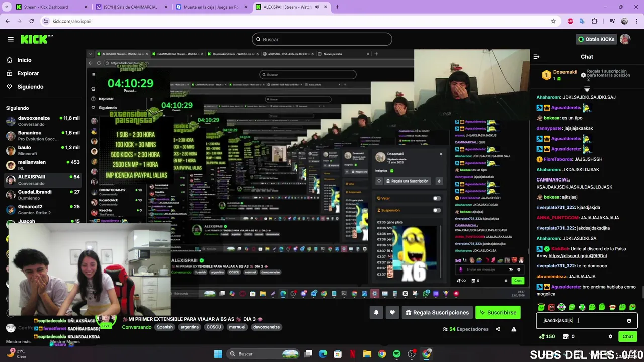Reload the page
644x362 pixels.
pyautogui.click(x=31, y=21)
